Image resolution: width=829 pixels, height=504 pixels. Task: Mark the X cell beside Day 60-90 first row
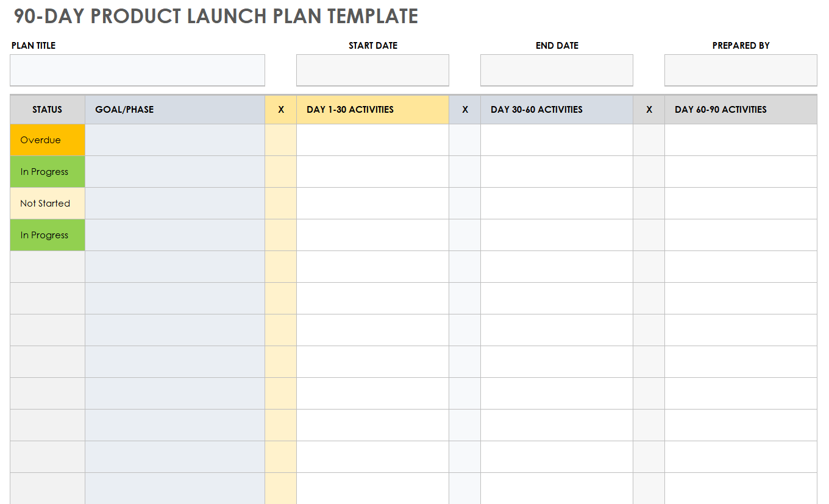[649, 140]
